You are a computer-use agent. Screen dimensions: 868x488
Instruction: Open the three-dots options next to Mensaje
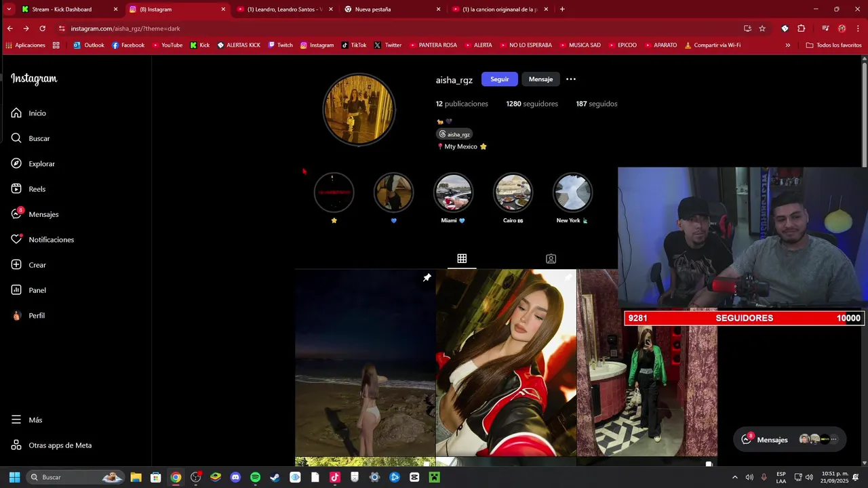[x=571, y=79]
